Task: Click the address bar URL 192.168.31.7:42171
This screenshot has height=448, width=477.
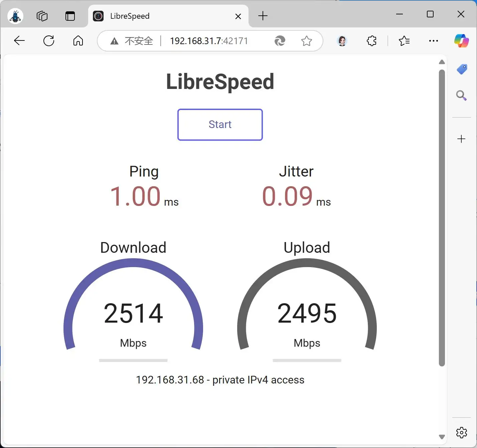Action: click(209, 41)
